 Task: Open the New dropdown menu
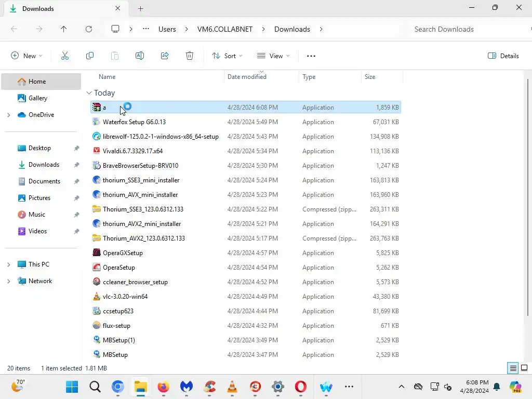pos(27,56)
